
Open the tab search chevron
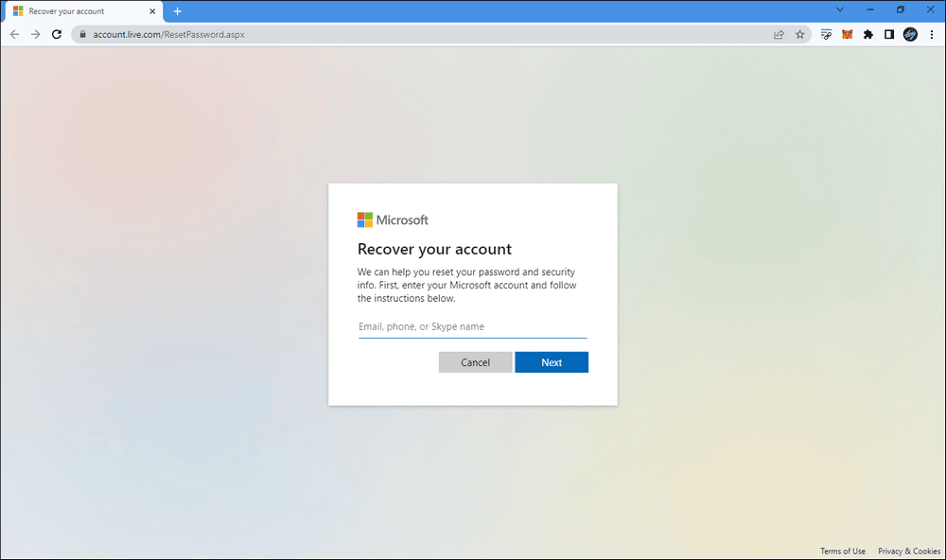[839, 9]
